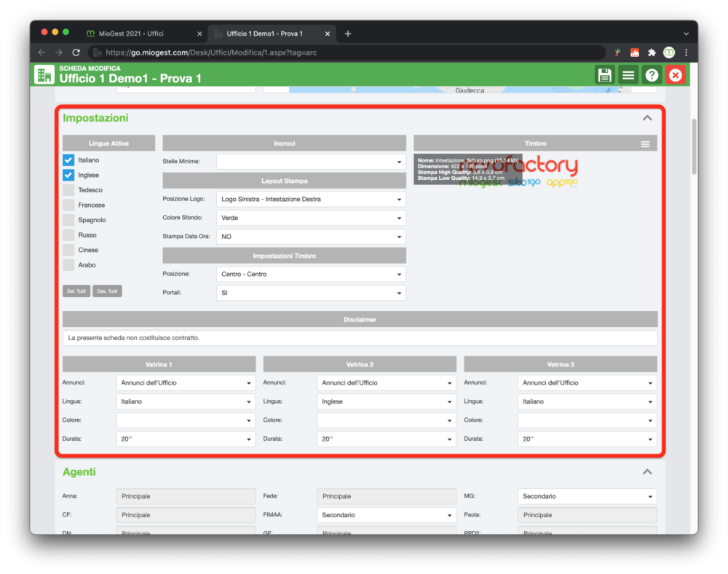This screenshot has width=728, height=574.
Task: Open the Timbro panel menu icon
Action: (x=645, y=144)
